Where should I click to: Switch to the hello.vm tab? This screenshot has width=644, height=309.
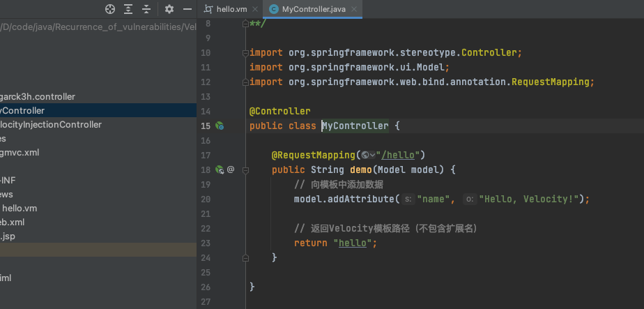231,9
